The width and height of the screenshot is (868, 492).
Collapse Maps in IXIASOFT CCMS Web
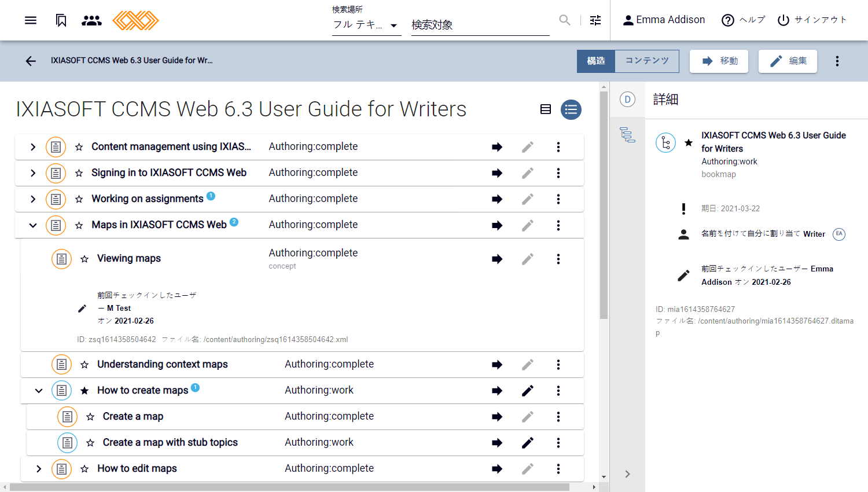[33, 225]
